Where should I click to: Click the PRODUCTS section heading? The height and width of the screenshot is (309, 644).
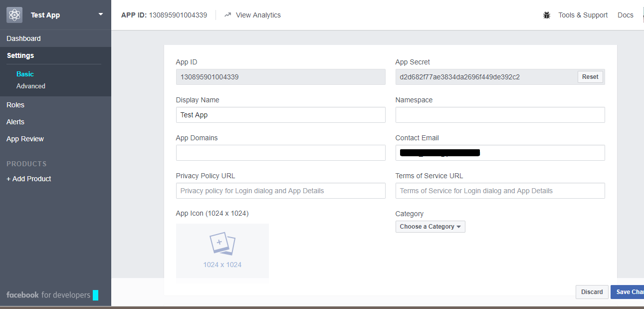click(x=26, y=164)
